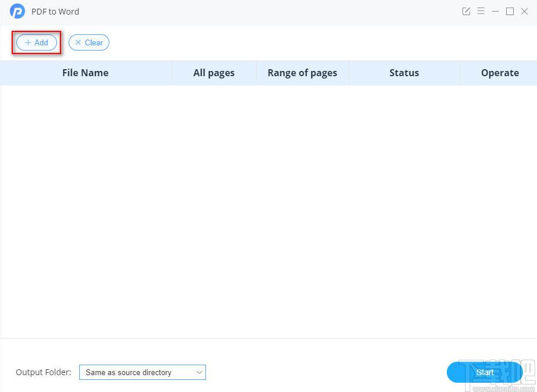This screenshot has height=392, width=537.
Task: Open the feedback edit icon in title bar
Action: (x=466, y=11)
